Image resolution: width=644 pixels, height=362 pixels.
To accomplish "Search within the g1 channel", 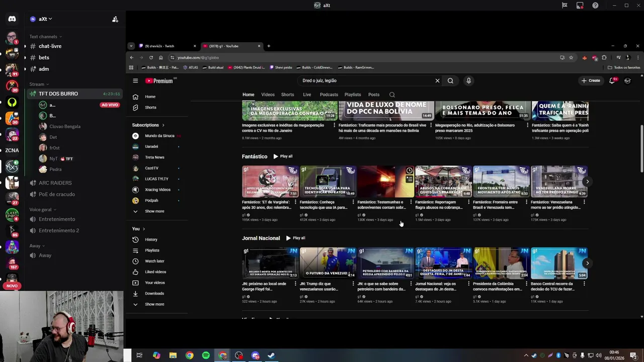I will pos(392,95).
